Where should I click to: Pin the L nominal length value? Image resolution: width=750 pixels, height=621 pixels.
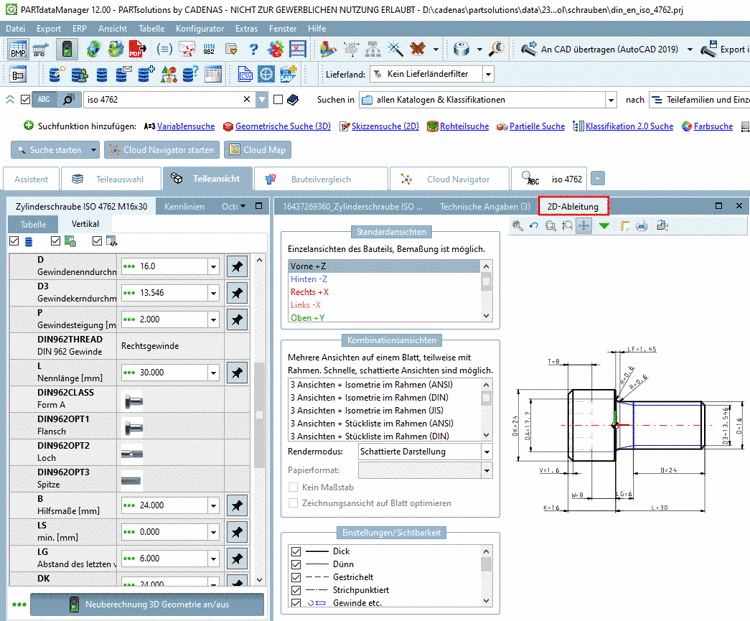[x=238, y=372]
